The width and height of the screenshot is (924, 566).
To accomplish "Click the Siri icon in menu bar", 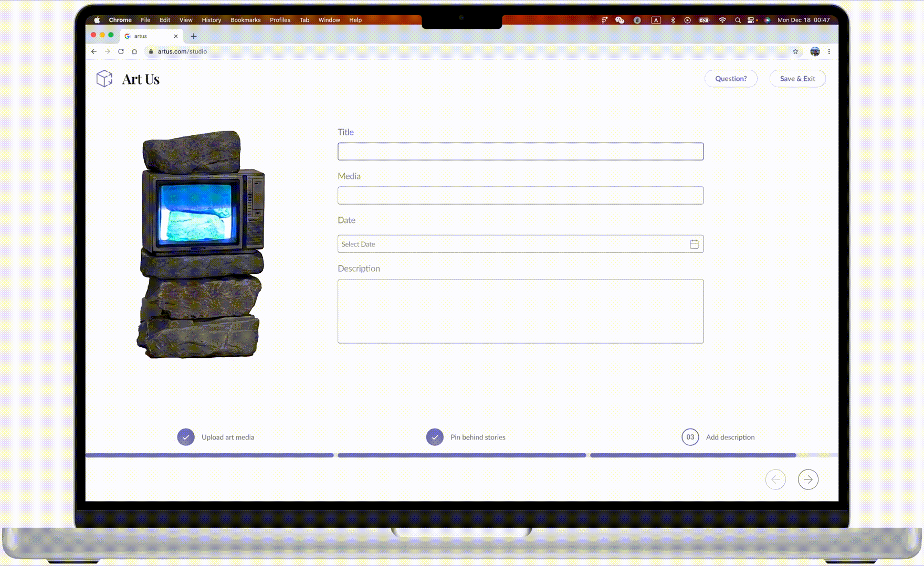I will click(x=767, y=20).
